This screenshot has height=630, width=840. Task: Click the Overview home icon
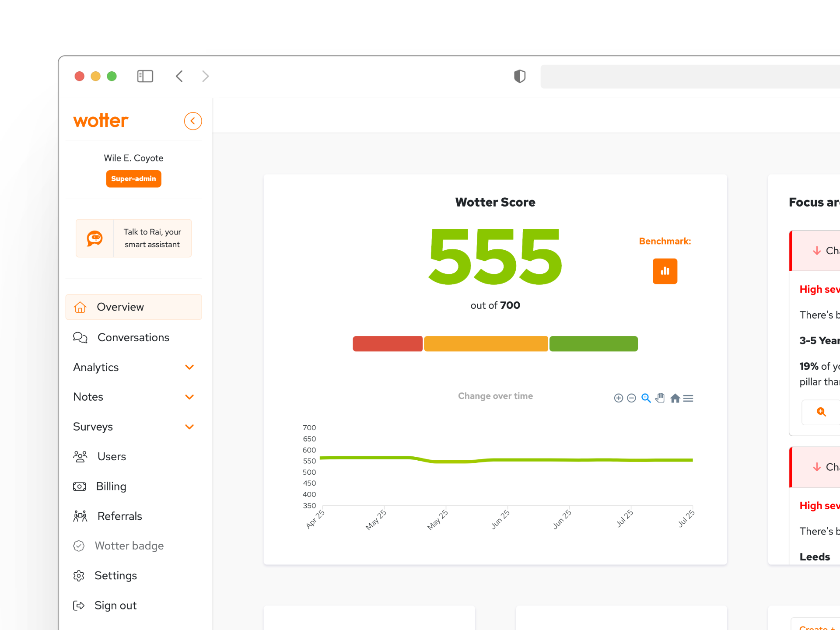click(80, 307)
